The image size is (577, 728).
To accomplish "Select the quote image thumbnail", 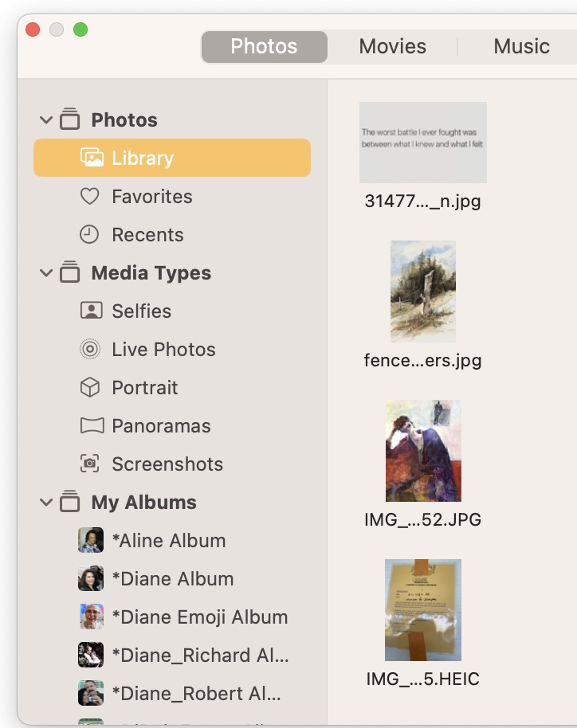I will pyautogui.click(x=423, y=143).
